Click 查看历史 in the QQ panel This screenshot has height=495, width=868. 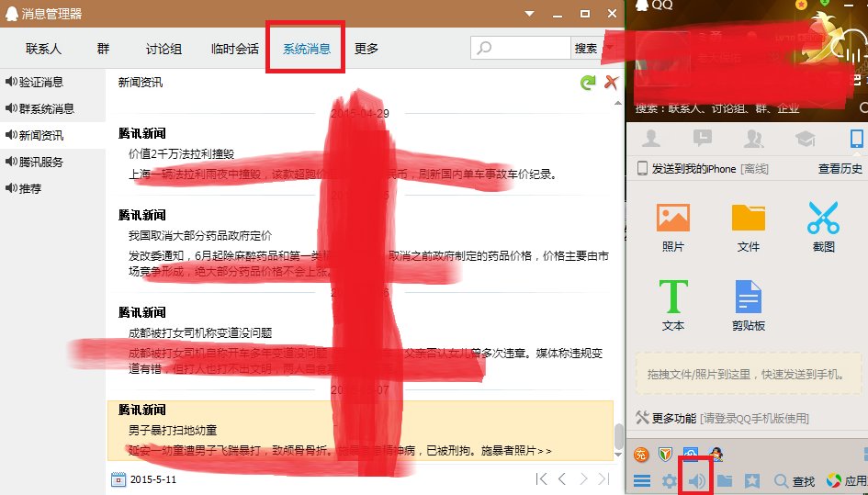[840, 169]
